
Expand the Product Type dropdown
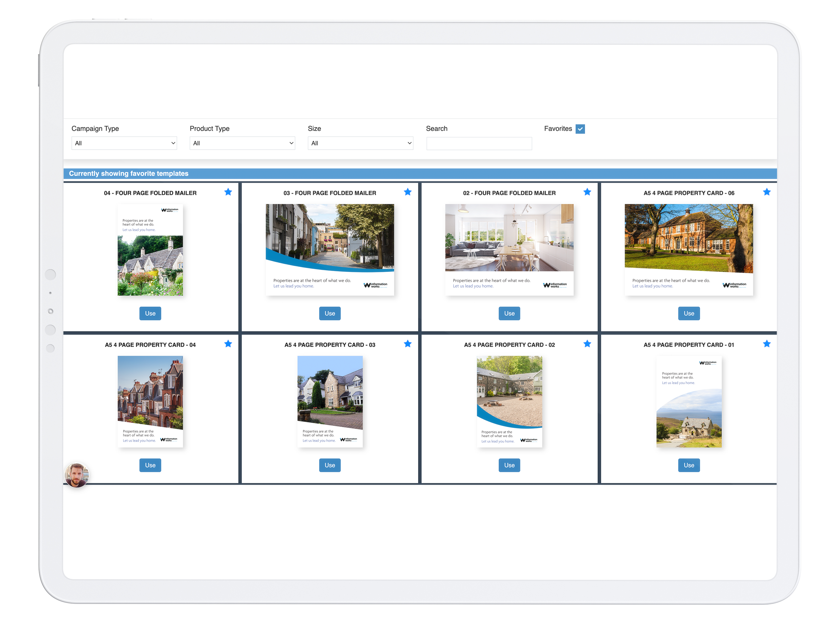point(242,143)
